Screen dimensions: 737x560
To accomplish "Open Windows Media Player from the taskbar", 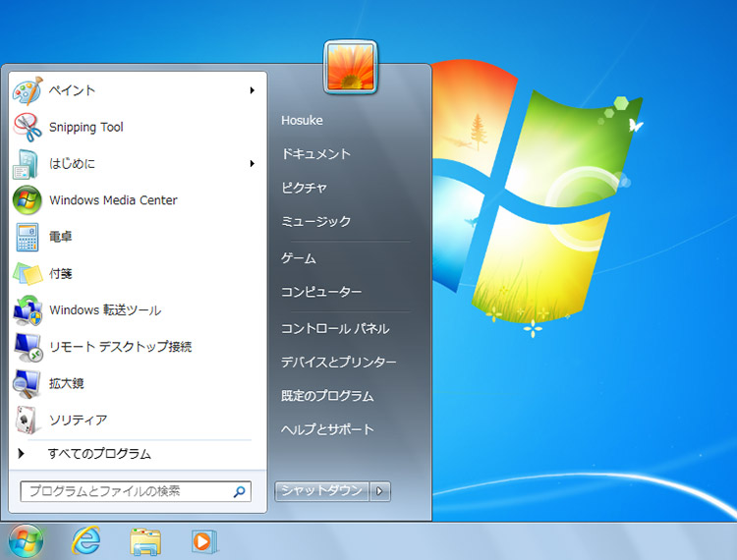I will [x=204, y=540].
